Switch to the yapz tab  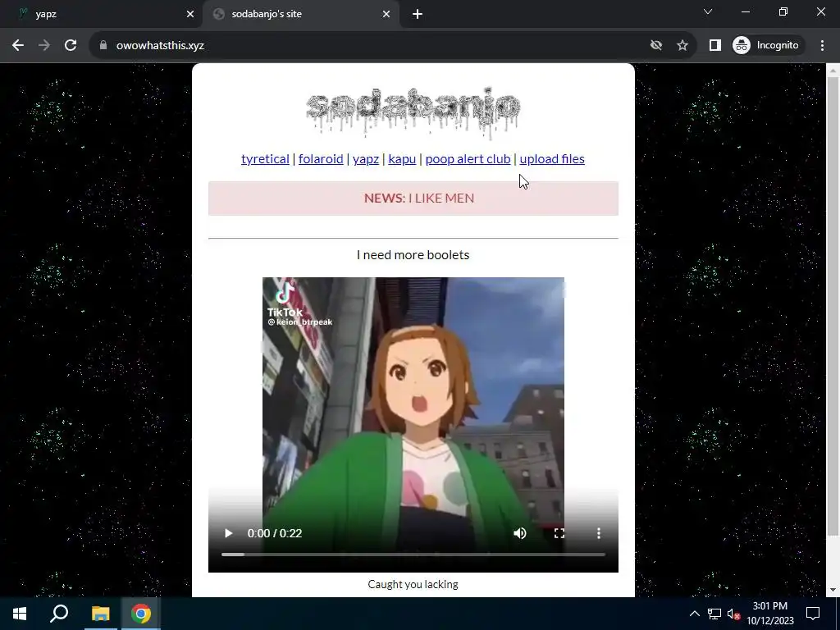point(99,14)
